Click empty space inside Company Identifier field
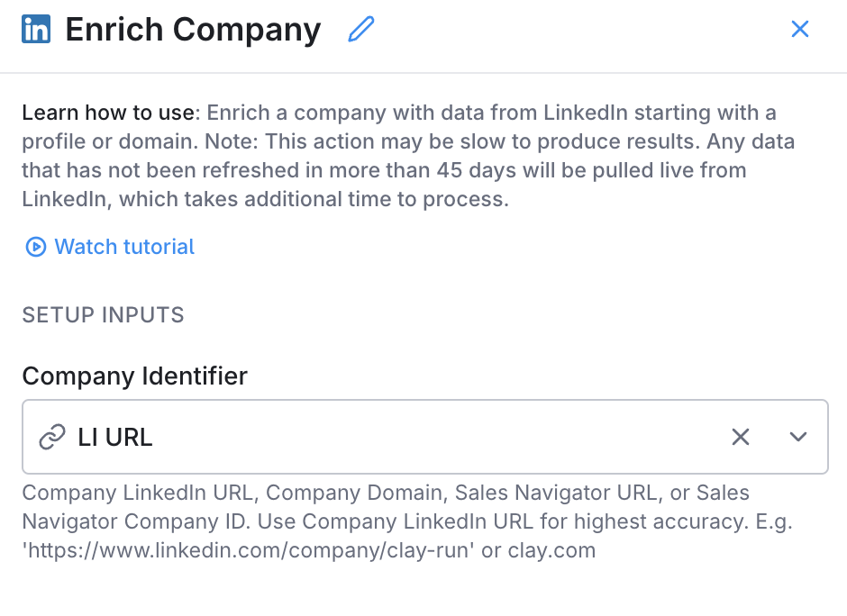The width and height of the screenshot is (847, 616). 433,438
